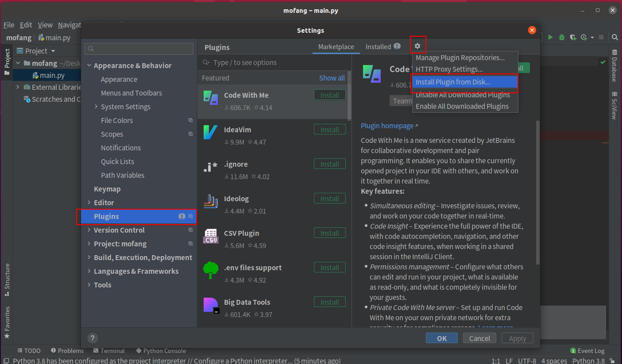Click the Code With Me plugin icon in list
622x364 pixels.
[x=211, y=98]
